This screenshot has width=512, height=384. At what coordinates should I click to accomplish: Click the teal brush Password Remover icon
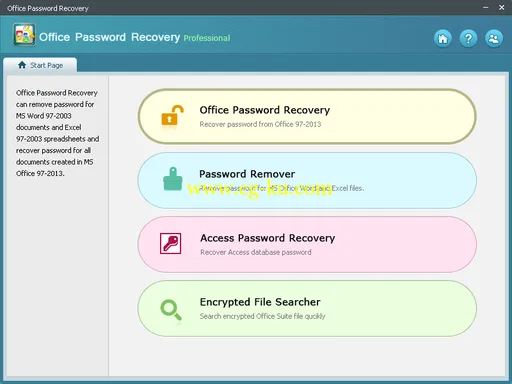click(x=173, y=179)
